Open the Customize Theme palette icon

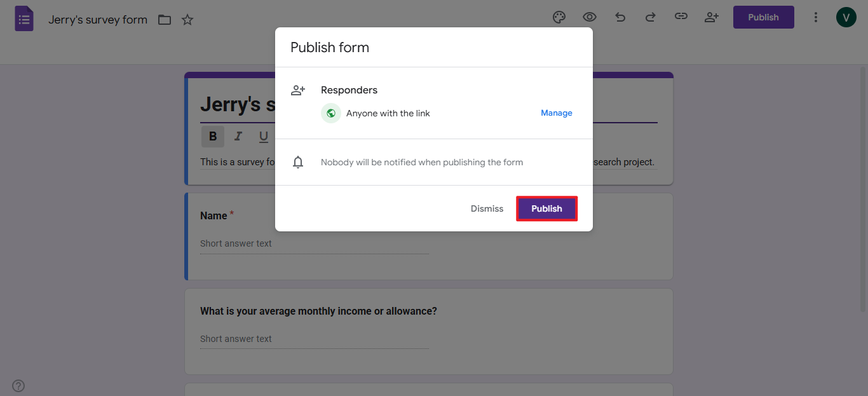click(x=559, y=17)
